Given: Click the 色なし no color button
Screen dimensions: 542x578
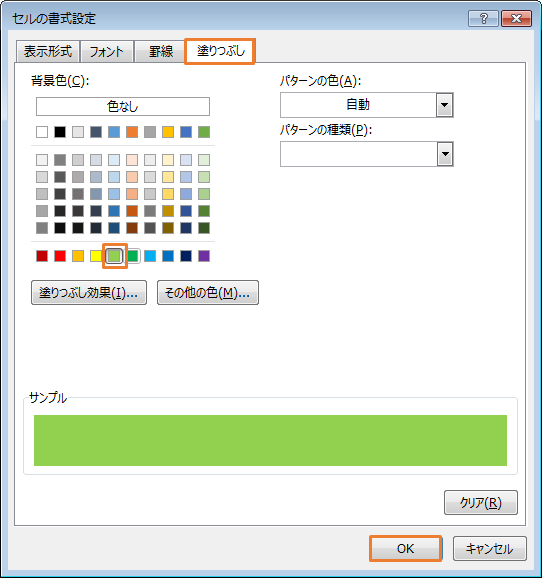Looking at the screenshot, I should click(123, 107).
